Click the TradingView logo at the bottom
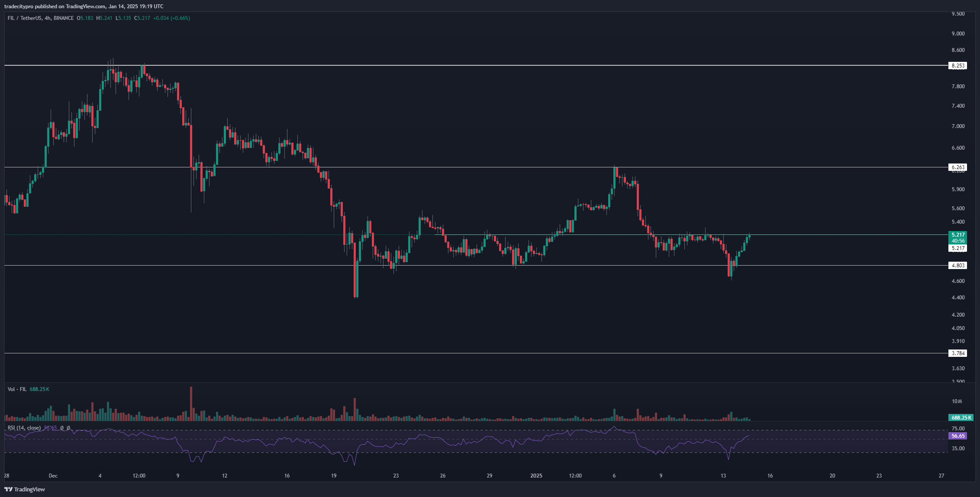This screenshot has height=497, width=980. tap(25, 489)
